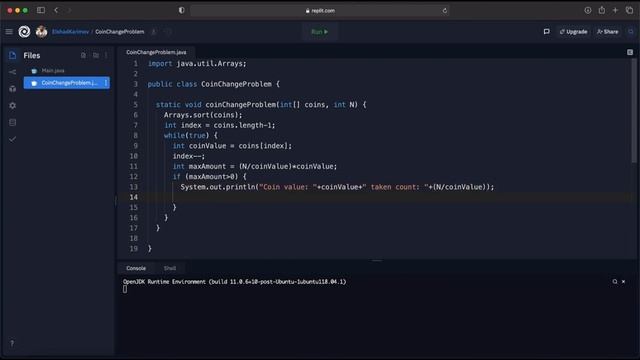Click the Replit logo icon
The height and width of the screenshot is (360, 640).
point(24,31)
